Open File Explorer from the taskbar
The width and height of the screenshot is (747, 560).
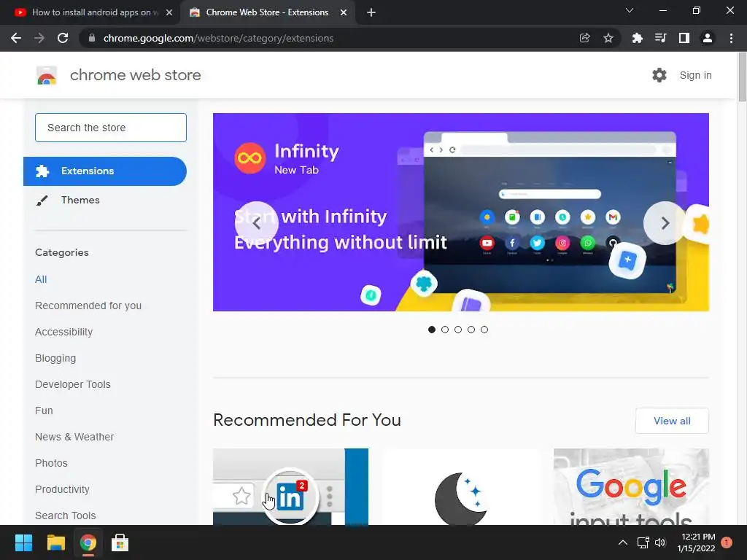55,542
